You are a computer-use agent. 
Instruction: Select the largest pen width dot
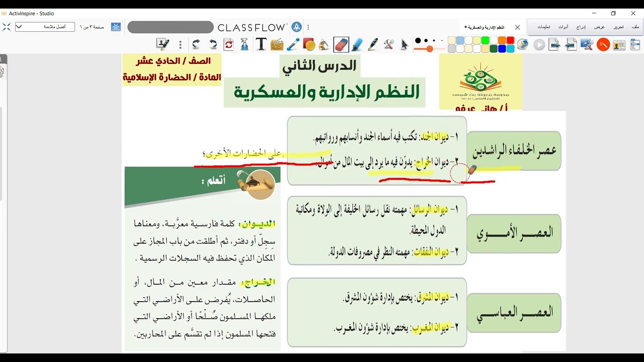click(x=418, y=40)
